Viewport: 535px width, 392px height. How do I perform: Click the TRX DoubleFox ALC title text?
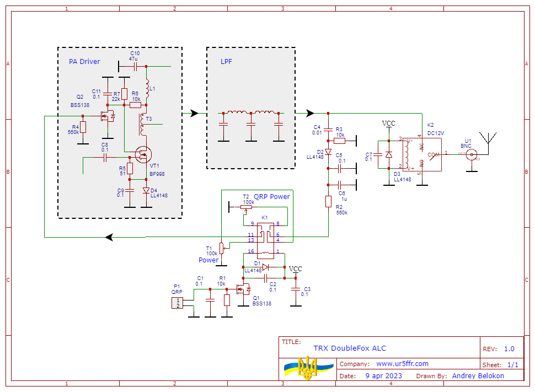tap(350, 348)
